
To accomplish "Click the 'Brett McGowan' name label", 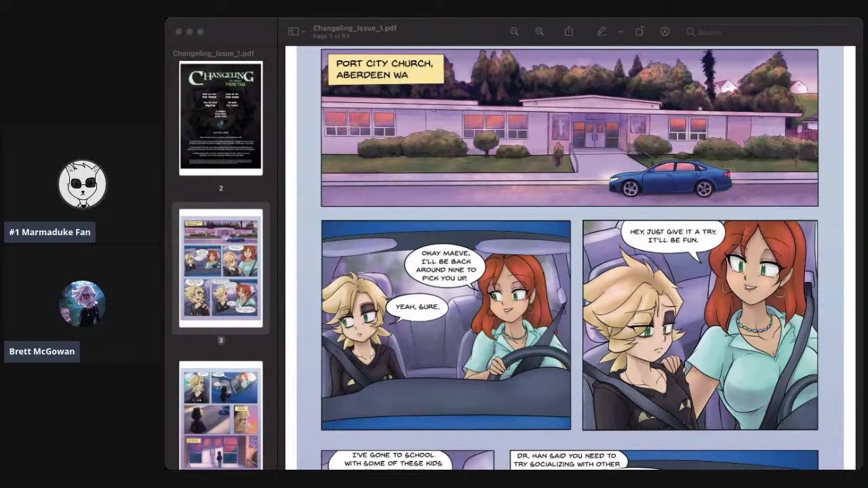I will click(x=42, y=351).
